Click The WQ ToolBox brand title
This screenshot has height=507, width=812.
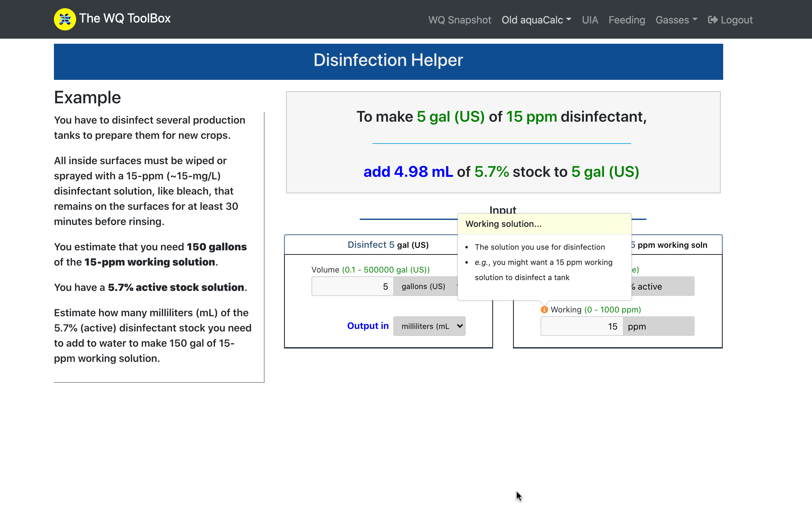(125, 18)
